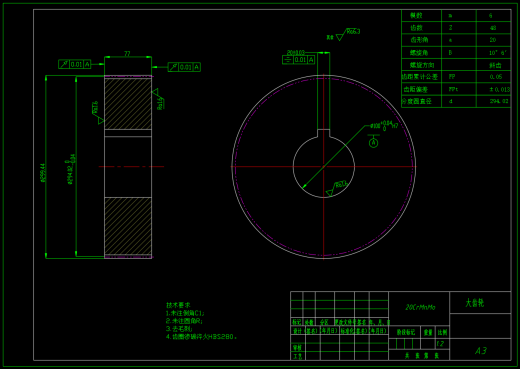The image size is (520, 369).
Task: Select the keyway symmetry tolerance frame 0.01 A
Action: click(299, 60)
